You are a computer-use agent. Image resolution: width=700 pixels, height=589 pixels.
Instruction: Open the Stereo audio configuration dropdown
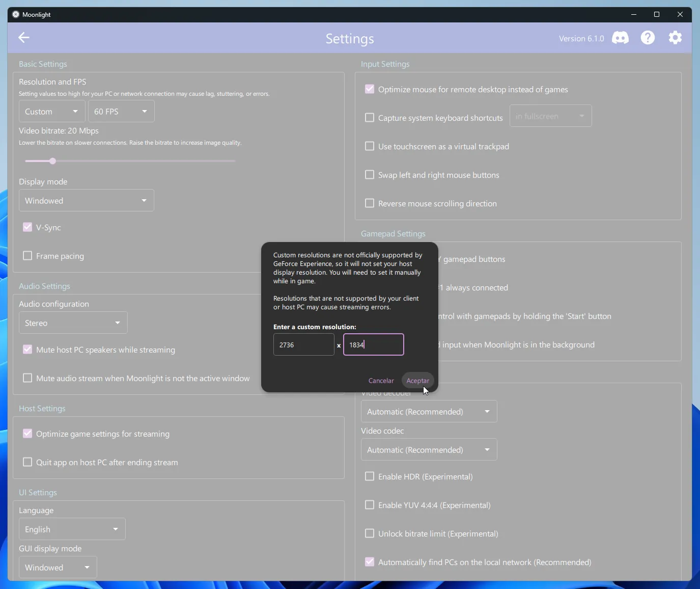(x=73, y=323)
